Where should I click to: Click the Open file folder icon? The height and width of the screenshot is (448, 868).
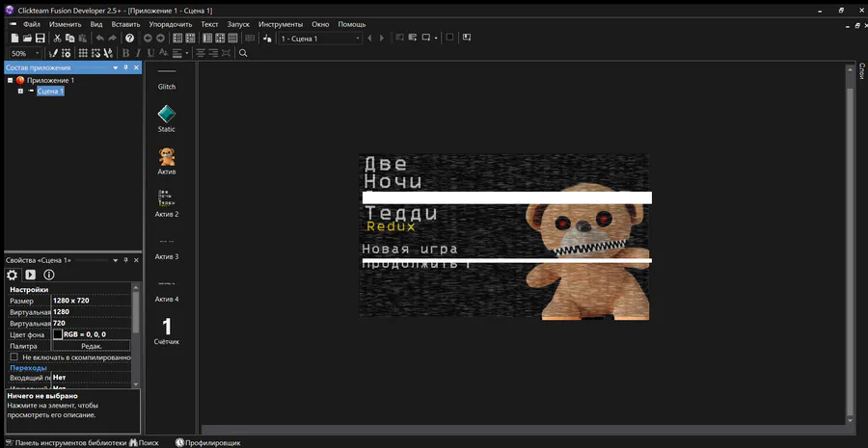27,39
